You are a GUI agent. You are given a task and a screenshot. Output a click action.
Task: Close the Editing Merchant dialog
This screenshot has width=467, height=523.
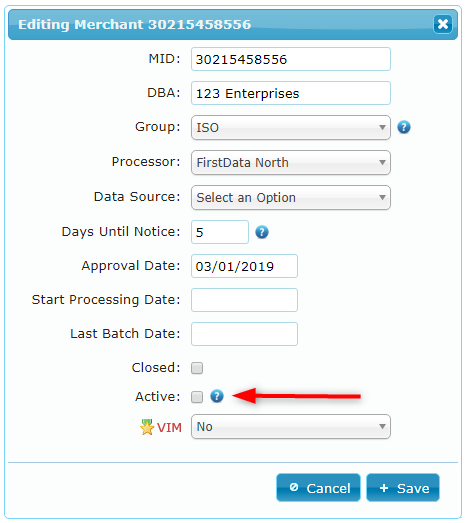coord(443,24)
